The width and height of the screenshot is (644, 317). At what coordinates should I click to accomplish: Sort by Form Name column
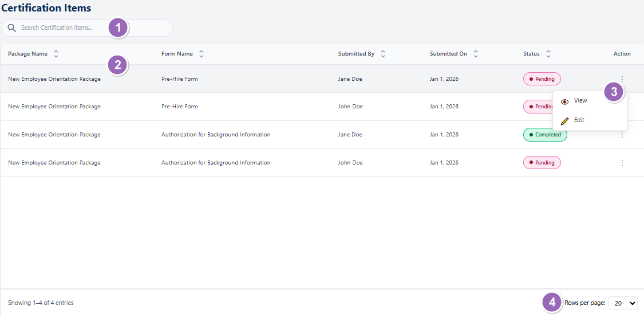coord(202,54)
